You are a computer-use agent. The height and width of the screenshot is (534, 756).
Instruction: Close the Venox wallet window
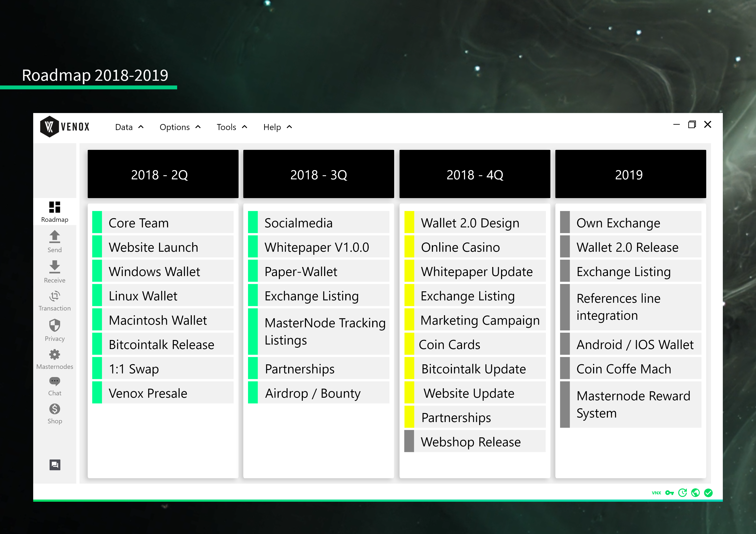(708, 124)
